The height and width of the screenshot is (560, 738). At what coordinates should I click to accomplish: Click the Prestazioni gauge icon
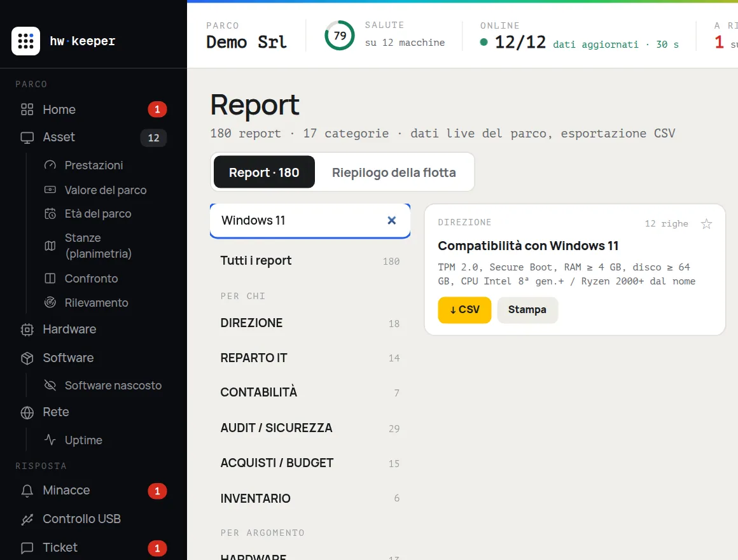point(50,165)
